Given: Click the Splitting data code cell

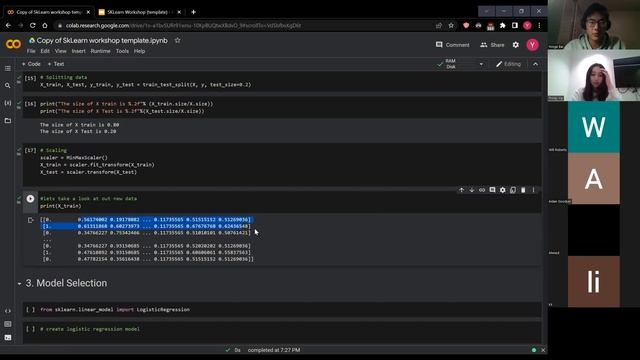Looking at the screenshot, I should point(282,81).
